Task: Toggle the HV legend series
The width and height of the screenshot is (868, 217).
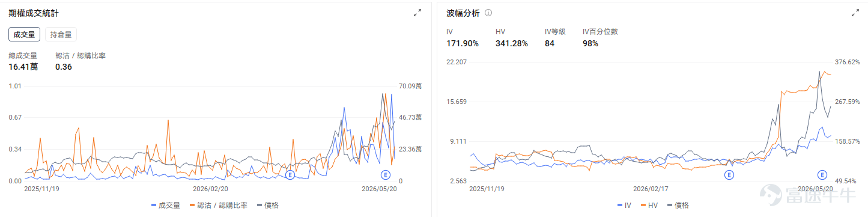Action: point(649,206)
